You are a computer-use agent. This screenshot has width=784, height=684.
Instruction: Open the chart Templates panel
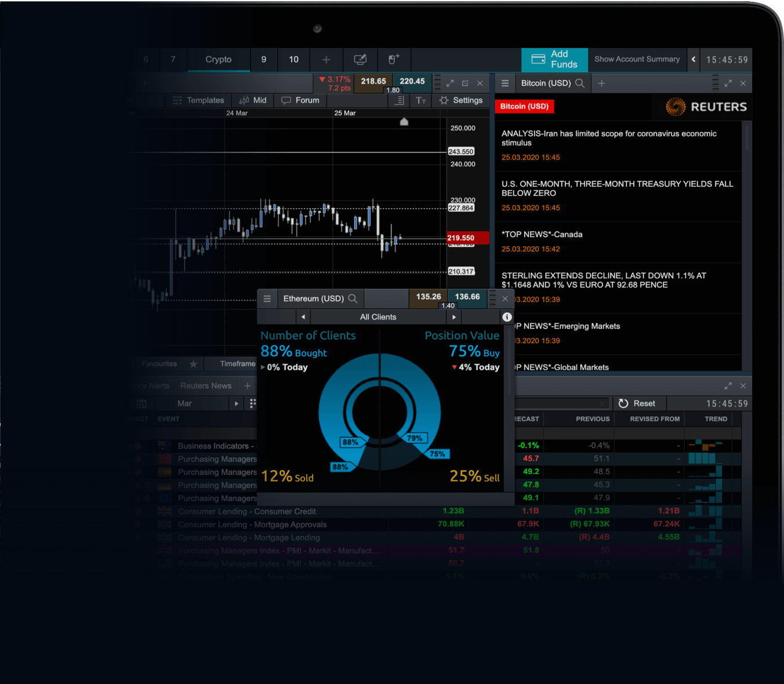(x=198, y=100)
